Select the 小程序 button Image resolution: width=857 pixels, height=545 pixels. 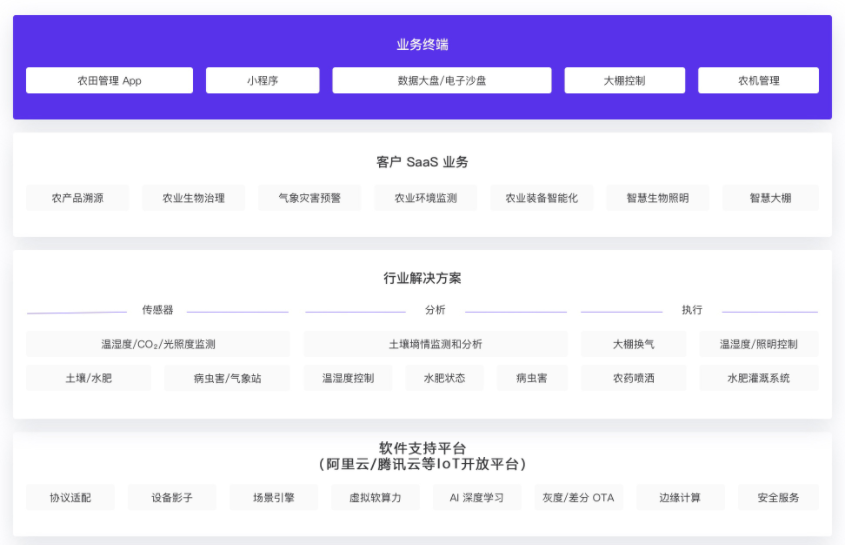(x=262, y=81)
